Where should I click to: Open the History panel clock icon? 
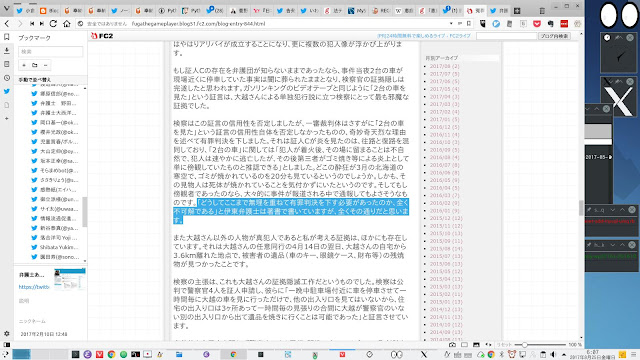coord(7,78)
